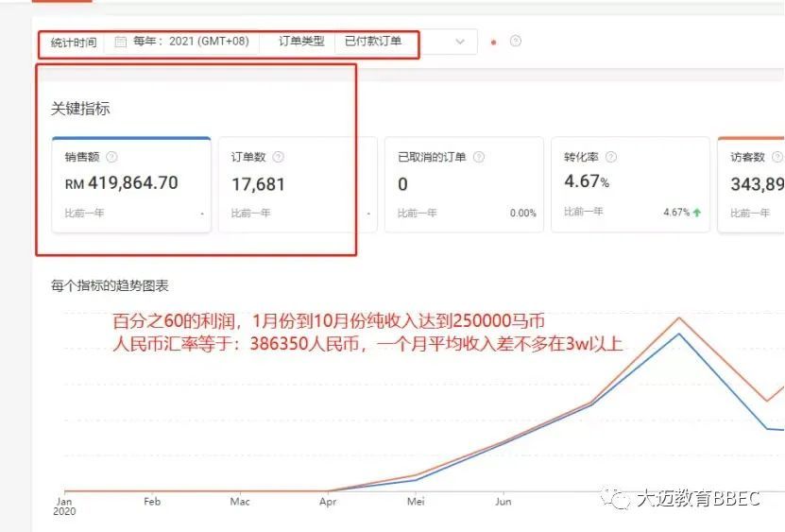Click the red status dot near the help icon
Screen dimensions: 785x532
point(494,43)
